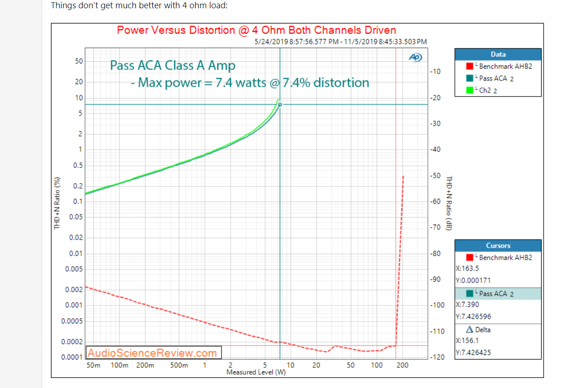Click the 'Benchmark AHB2' label in Data legend
588x388 pixels.
pyautogui.click(x=505, y=66)
